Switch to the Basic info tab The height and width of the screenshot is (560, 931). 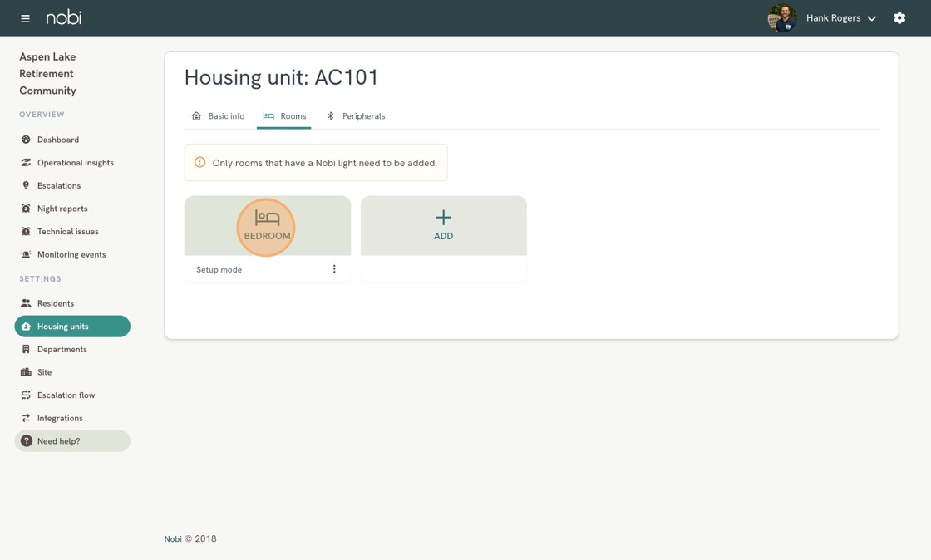pos(218,115)
